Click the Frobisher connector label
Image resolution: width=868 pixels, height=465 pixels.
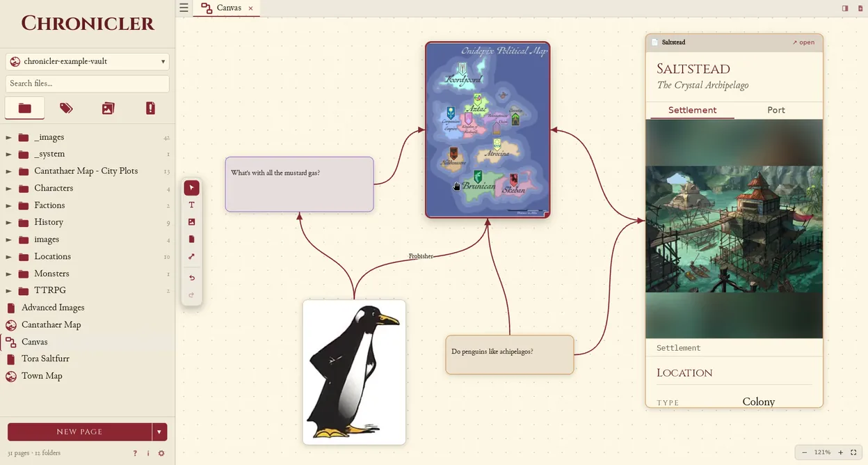pos(421,256)
